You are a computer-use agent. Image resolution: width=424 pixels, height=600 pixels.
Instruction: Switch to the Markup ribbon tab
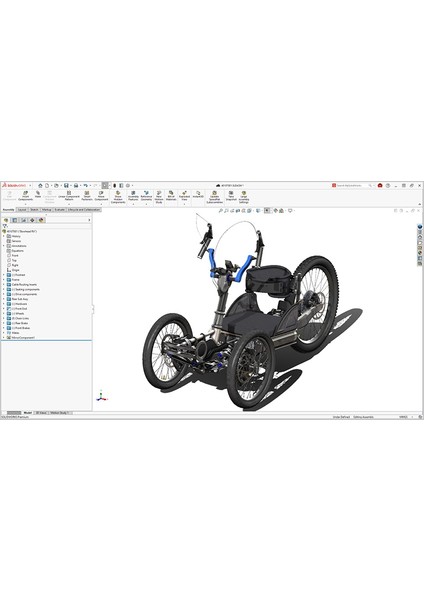point(47,210)
